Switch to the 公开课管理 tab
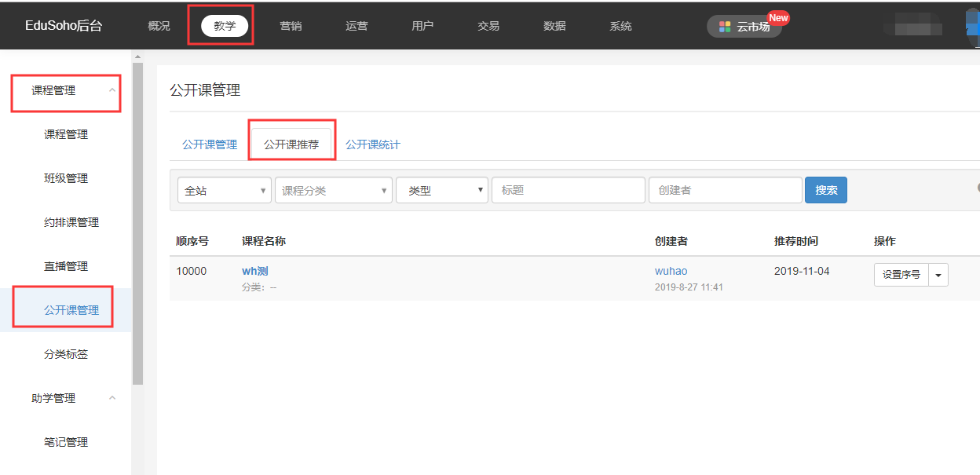980x475 pixels. tap(210, 144)
